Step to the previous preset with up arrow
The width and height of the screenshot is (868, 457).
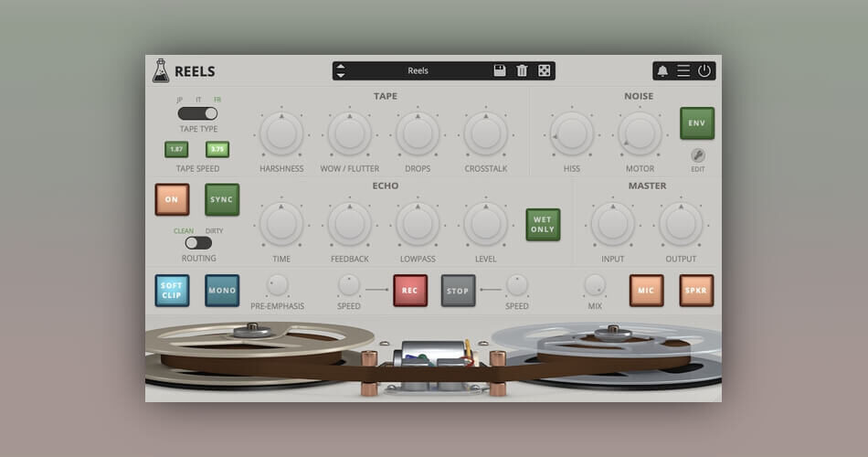pyautogui.click(x=341, y=66)
